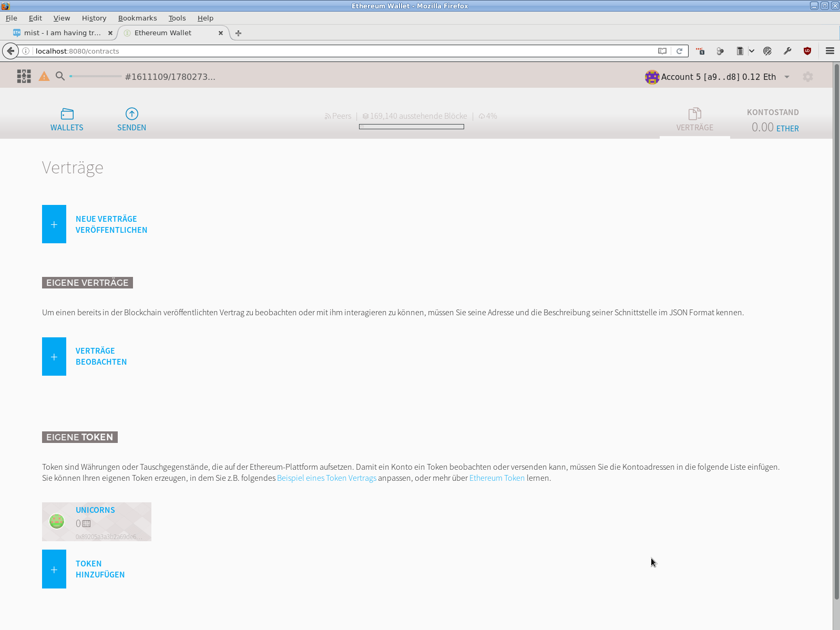Click the block download progress bar
The height and width of the screenshot is (630, 840).
tap(412, 127)
